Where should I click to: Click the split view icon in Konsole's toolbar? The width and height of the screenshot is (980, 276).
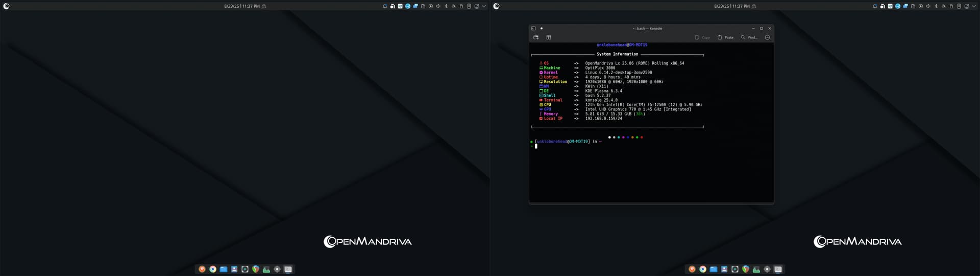[549, 37]
